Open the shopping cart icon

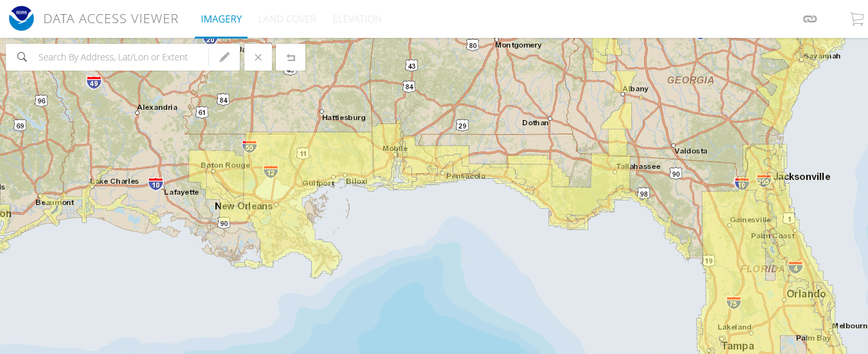[x=856, y=19]
